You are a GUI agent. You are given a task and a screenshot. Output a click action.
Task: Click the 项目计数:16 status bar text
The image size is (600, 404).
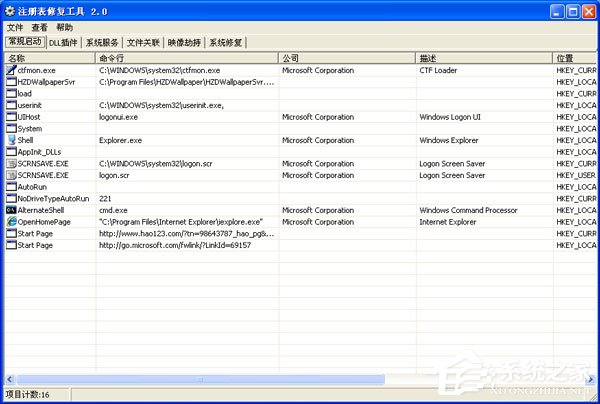click(28, 394)
